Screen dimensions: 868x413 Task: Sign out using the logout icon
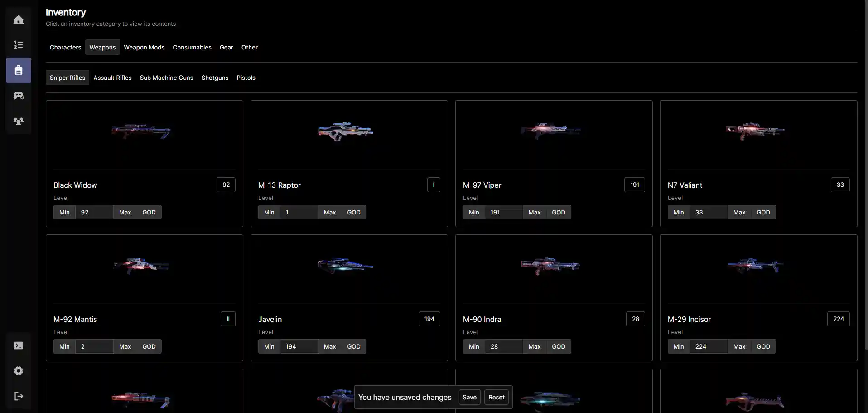point(18,396)
